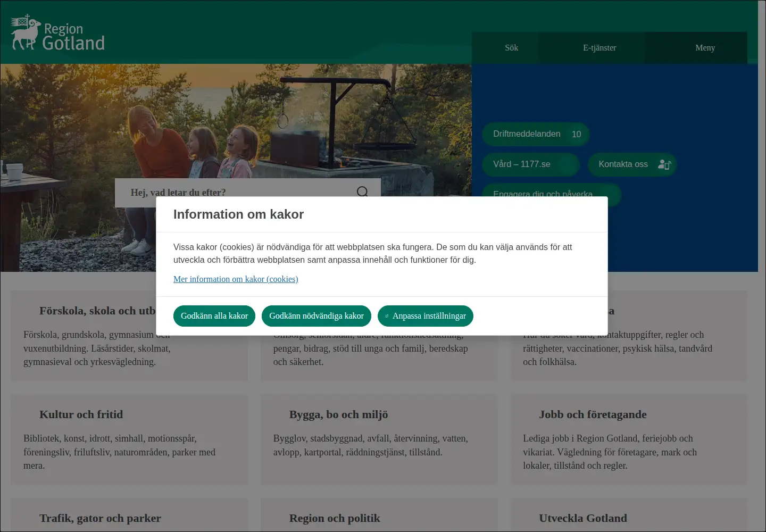Open Driftmeddelanden notices

[536, 134]
